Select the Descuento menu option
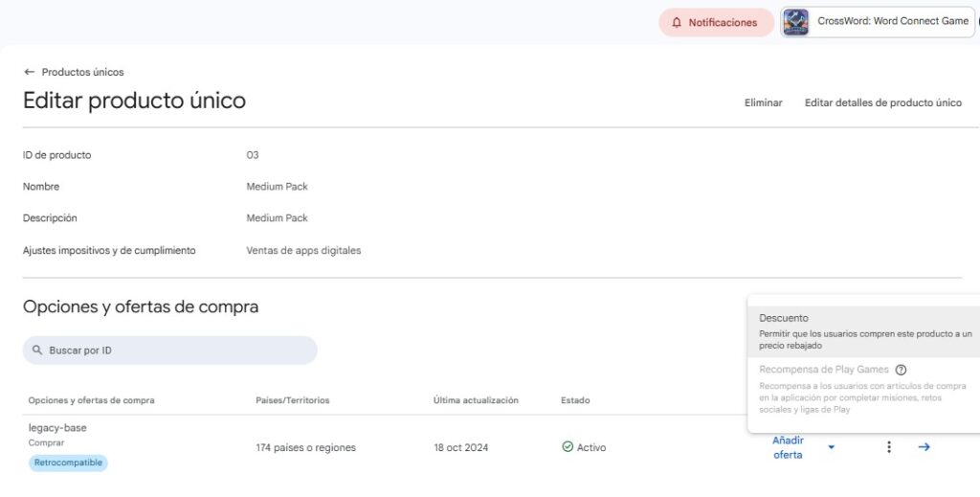 (x=865, y=331)
